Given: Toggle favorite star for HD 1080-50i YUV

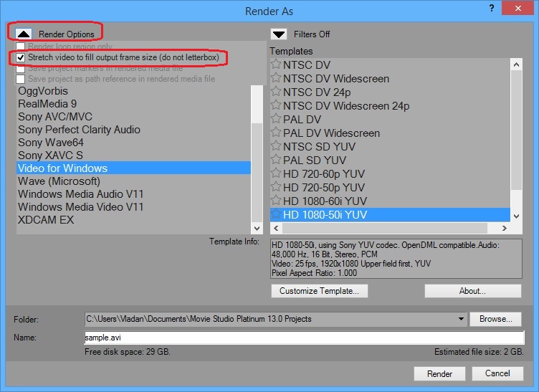Looking at the screenshot, I should pos(276,215).
